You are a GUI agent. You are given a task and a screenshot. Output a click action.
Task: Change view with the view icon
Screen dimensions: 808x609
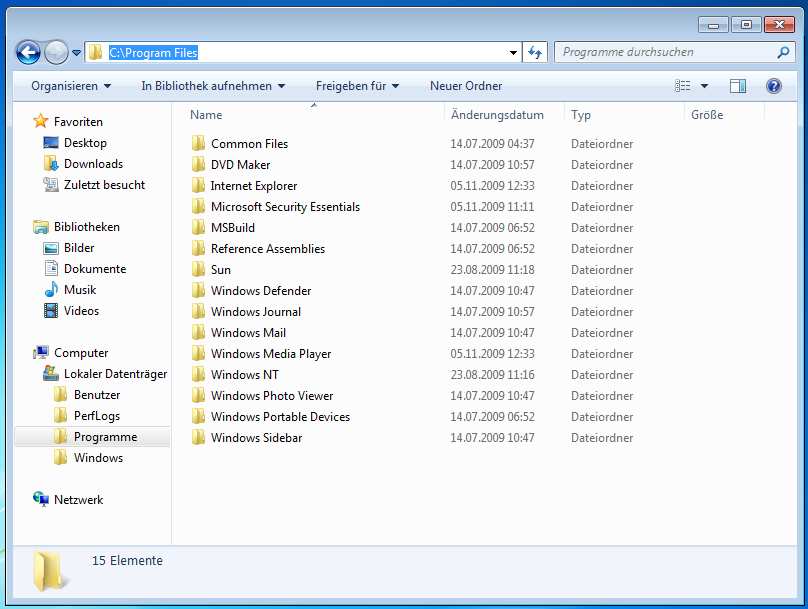[683, 86]
